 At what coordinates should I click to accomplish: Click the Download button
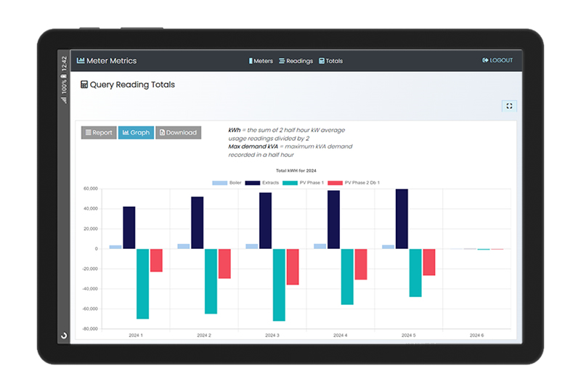point(178,133)
